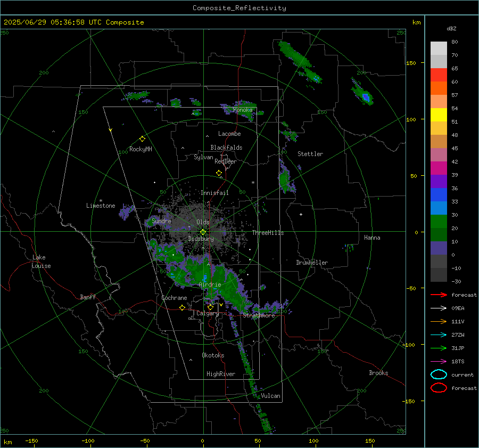This screenshot has height=448, width=479.
Task: Click the Hanna town label
Action: coord(372,238)
